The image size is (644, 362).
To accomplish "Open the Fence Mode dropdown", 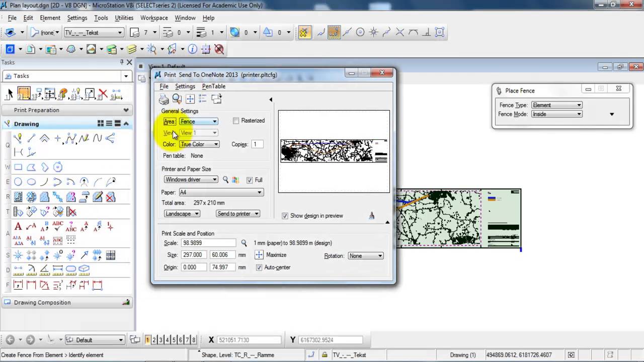I will [556, 114].
